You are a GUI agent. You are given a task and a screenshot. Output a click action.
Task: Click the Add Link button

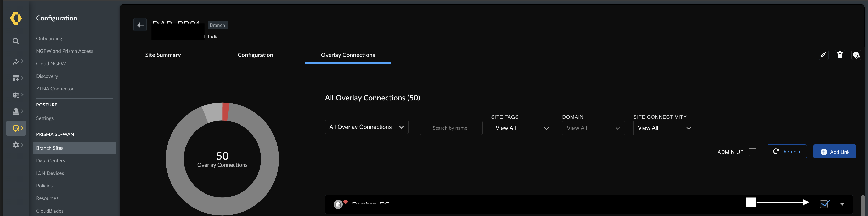pyautogui.click(x=834, y=152)
